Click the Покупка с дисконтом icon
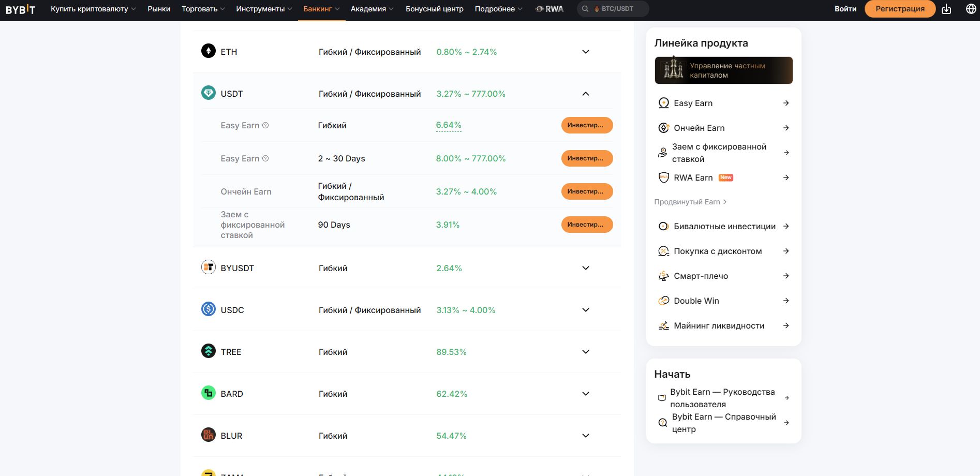 tap(663, 251)
